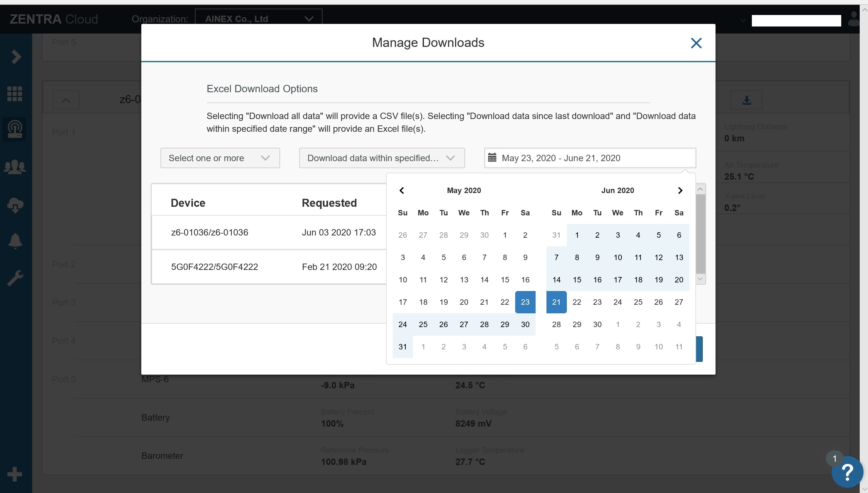Select May 1 in calendar

(x=505, y=235)
